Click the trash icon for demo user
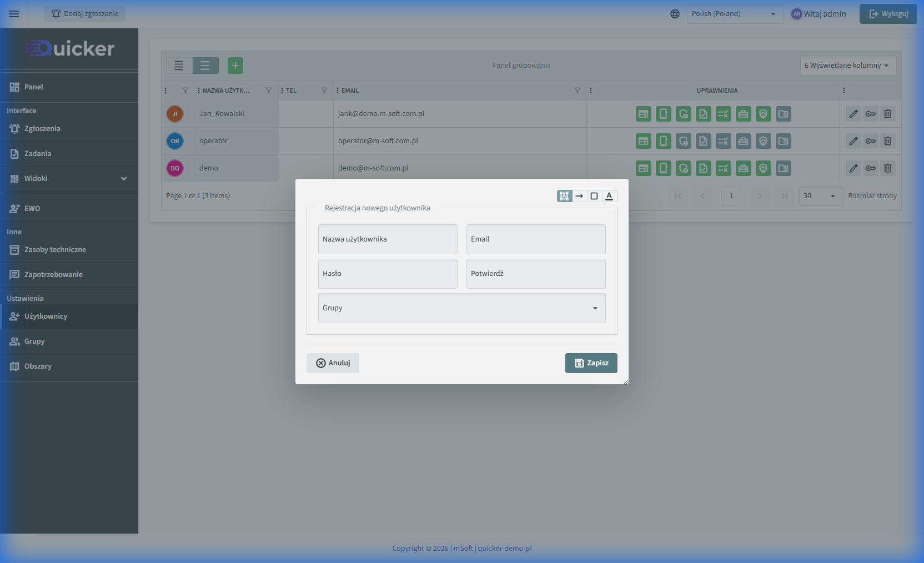924x563 pixels. coord(888,168)
